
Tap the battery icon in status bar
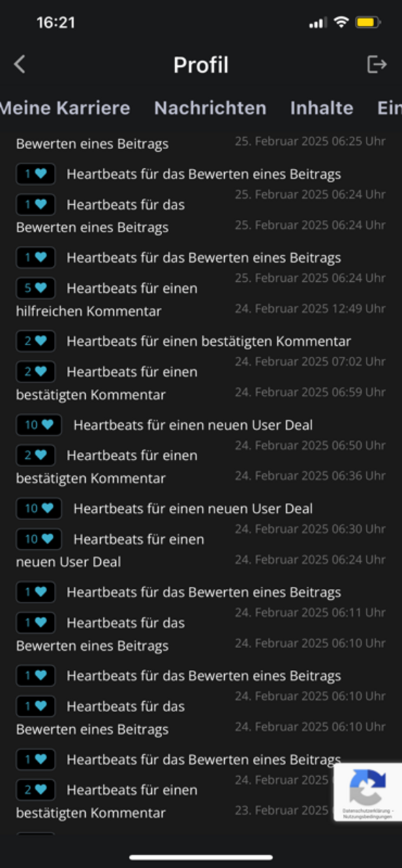click(x=368, y=22)
